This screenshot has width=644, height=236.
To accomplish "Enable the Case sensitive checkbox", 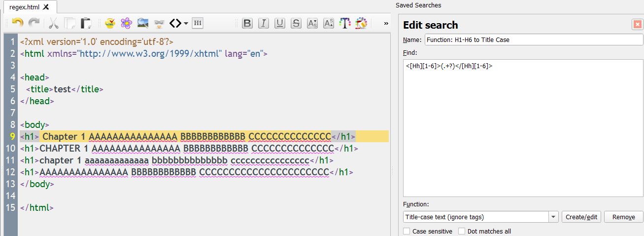I will 407,231.
